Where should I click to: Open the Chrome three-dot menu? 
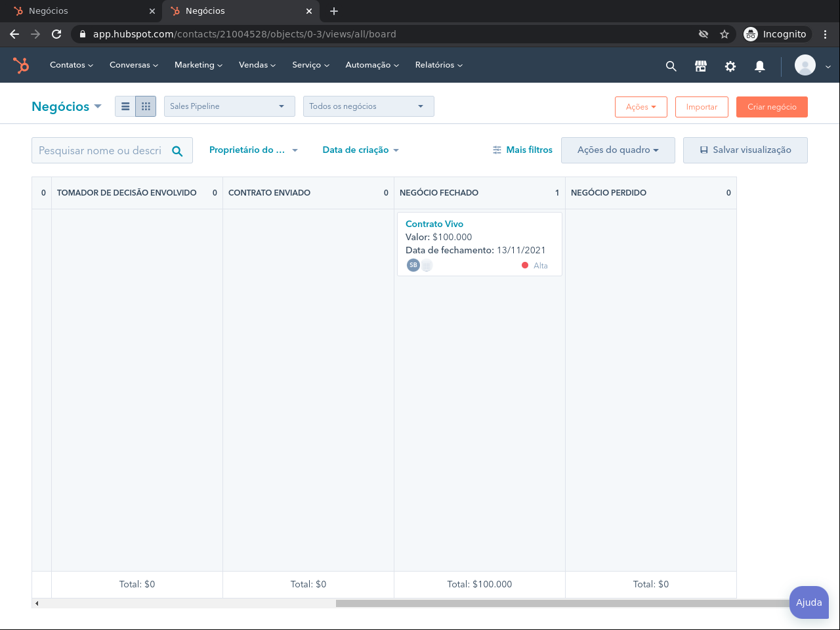click(x=826, y=34)
